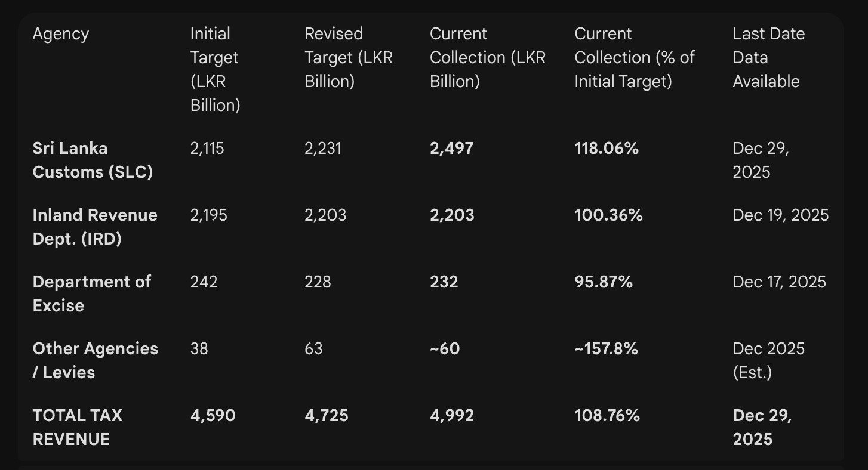Click the 4,725 revised target total
The height and width of the screenshot is (470, 868).
point(327,416)
